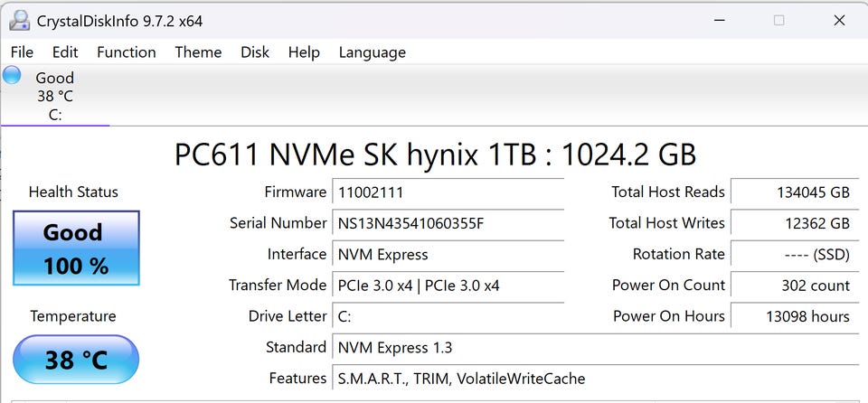Open the File menu
868x403 pixels.
(x=22, y=52)
